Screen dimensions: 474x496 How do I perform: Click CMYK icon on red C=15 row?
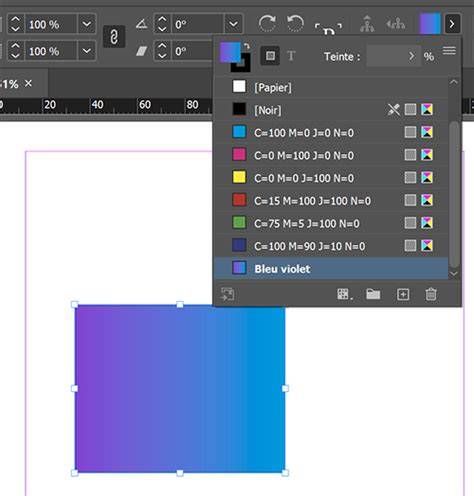tap(427, 200)
